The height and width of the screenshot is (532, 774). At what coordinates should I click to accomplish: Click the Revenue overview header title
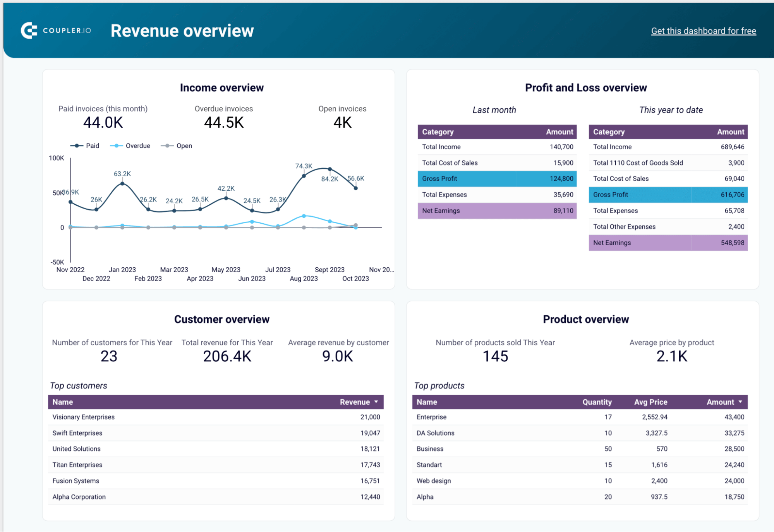[x=182, y=31]
